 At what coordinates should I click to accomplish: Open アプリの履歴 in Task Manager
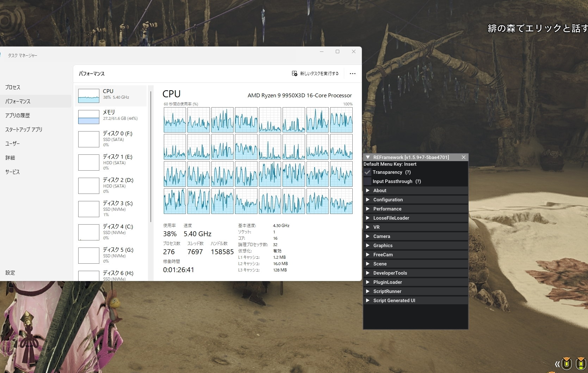pyautogui.click(x=35, y=115)
